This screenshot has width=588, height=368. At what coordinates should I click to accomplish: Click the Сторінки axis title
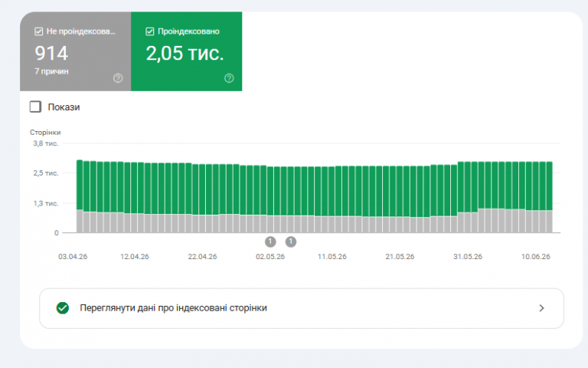pyautogui.click(x=45, y=133)
